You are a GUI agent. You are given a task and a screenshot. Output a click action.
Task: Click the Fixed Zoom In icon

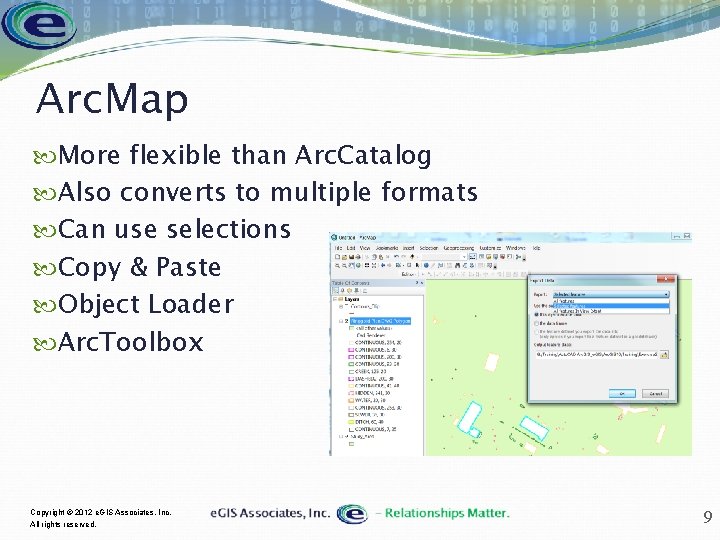pyautogui.click(x=367, y=265)
